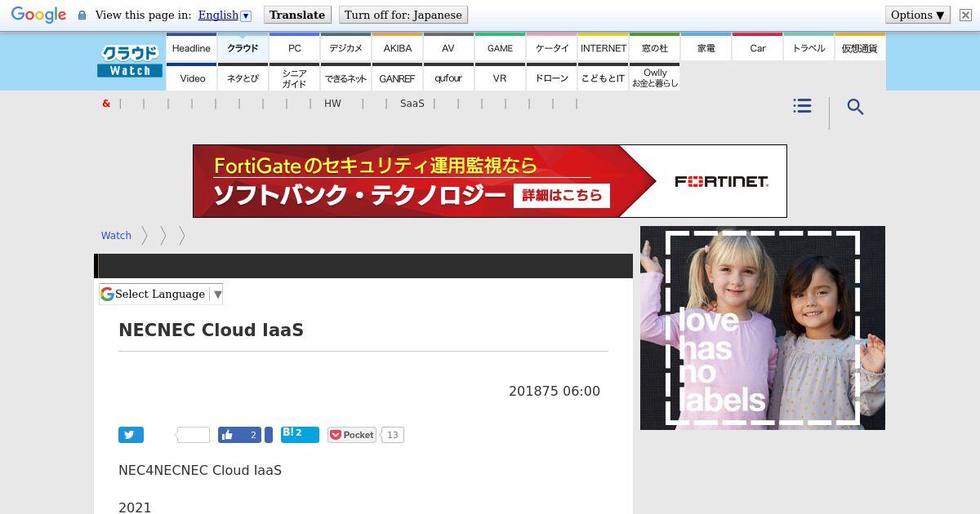Image resolution: width=980 pixels, height=514 pixels.
Task: Like the article with Facebook thumbs-up
Action: [x=240, y=435]
